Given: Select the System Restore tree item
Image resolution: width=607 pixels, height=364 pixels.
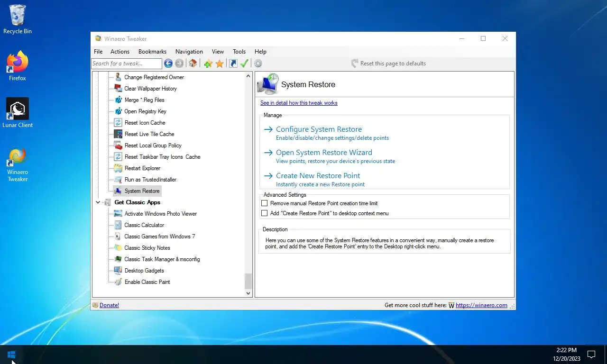Looking at the screenshot, I should (142, 191).
